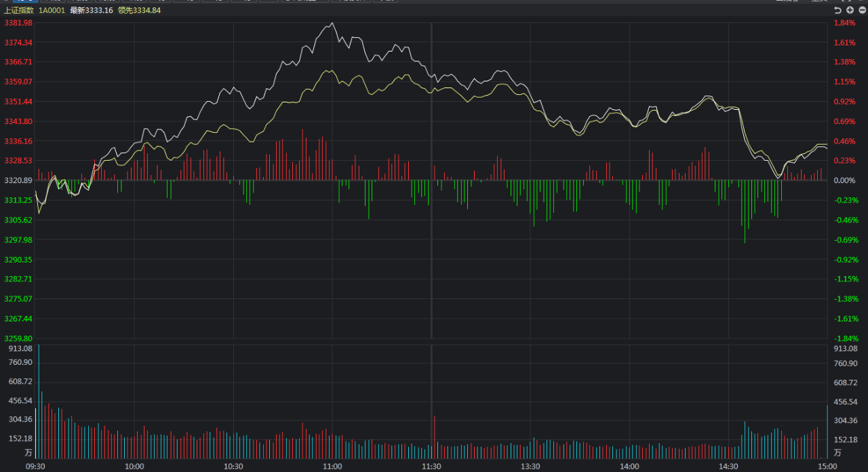Click the 10:00 time axis marker

pyautogui.click(x=134, y=467)
